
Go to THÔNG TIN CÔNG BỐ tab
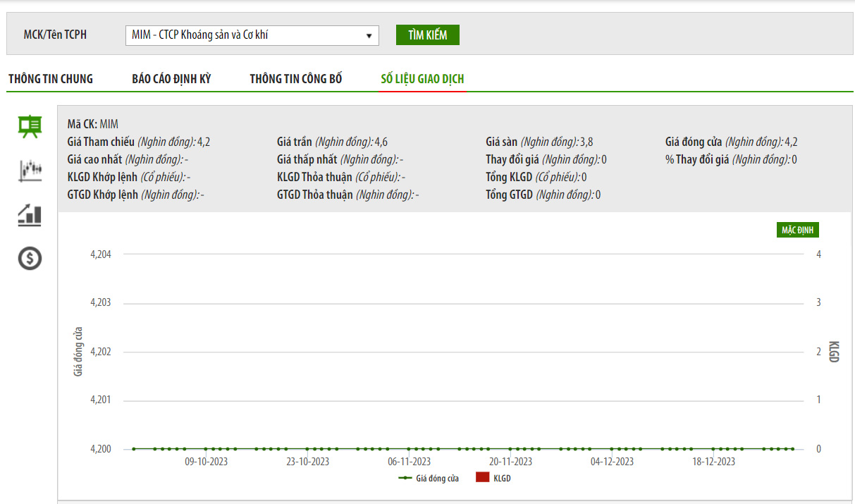coord(296,79)
